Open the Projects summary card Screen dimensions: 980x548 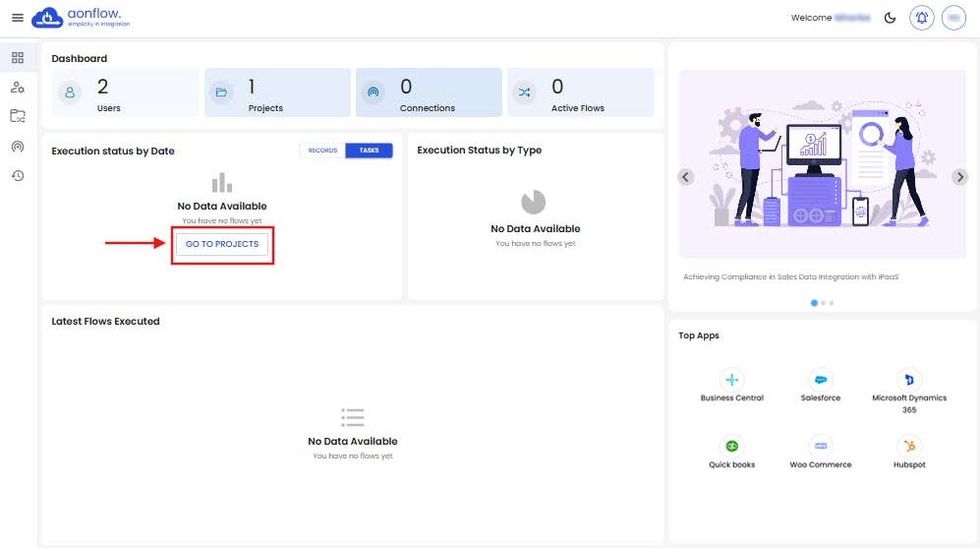point(277,93)
